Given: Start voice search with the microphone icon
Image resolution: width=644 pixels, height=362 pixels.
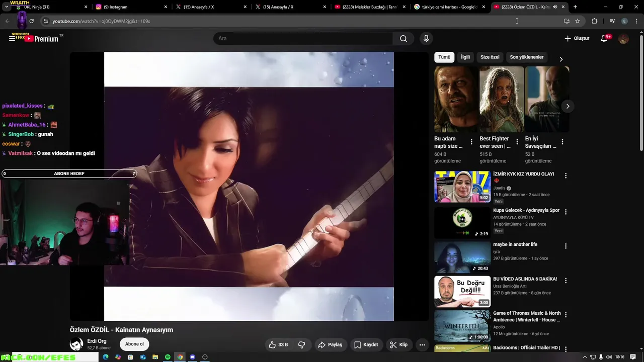Looking at the screenshot, I should 426,39.
